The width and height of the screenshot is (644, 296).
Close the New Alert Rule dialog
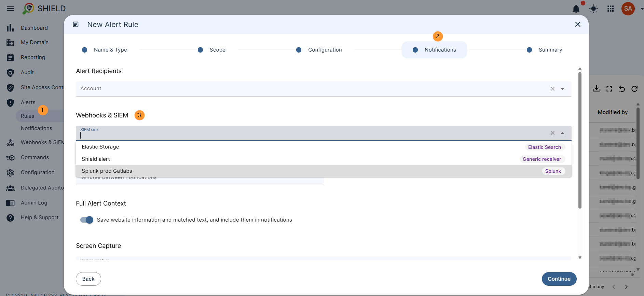[x=578, y=24]
